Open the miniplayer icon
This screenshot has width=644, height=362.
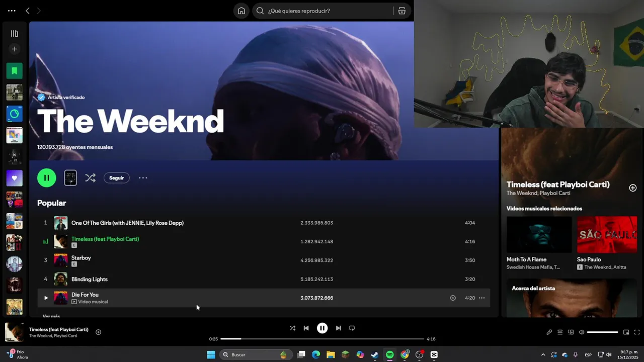point(626,332)
